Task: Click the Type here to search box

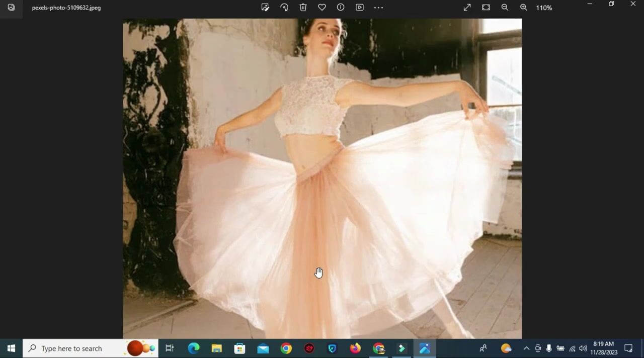Action: click(x=71, y=348)
